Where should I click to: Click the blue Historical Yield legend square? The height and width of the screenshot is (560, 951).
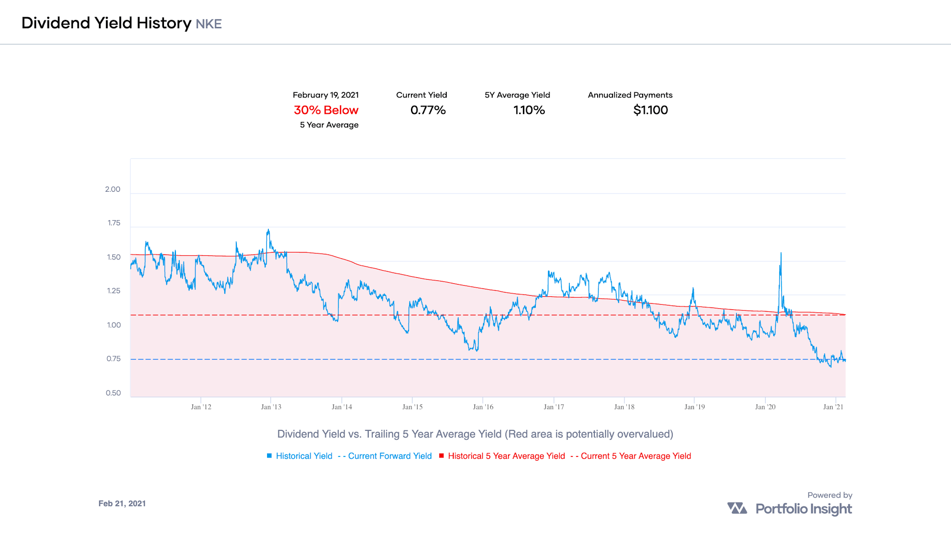click(269, 456)
